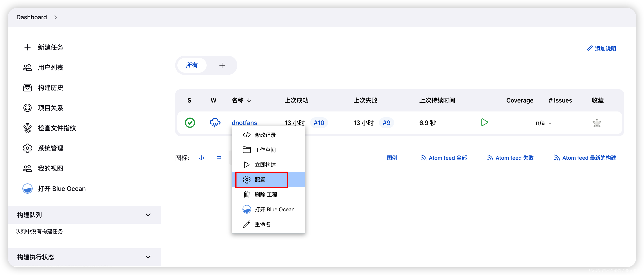Click the code icon for 修改记录
Screen dimensions: 644x275
click(x=247, y=135)
